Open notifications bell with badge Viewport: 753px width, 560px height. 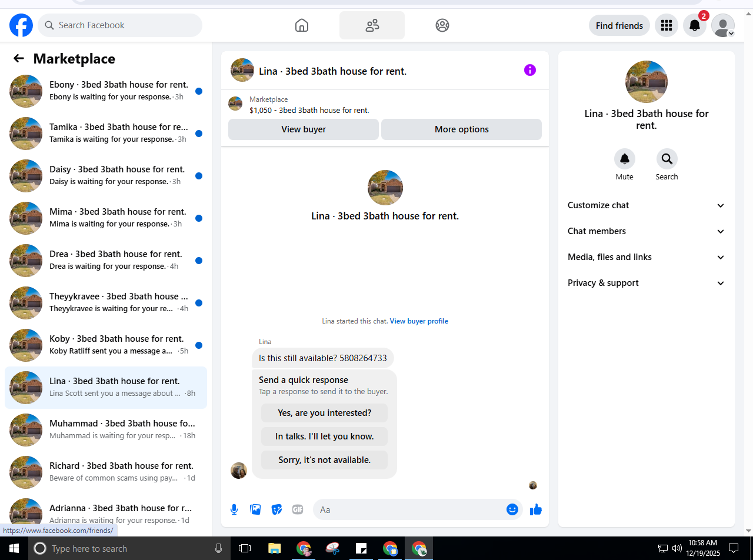click(695, 25)
